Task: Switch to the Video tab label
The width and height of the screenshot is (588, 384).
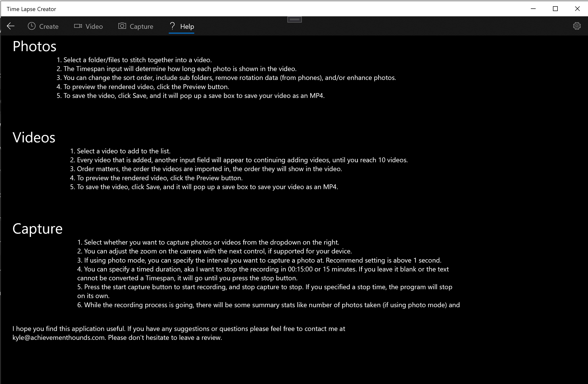Action: 94,26
